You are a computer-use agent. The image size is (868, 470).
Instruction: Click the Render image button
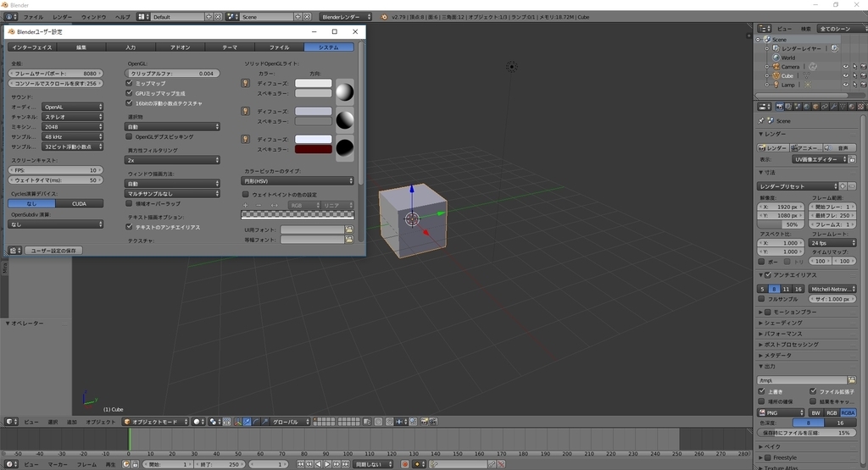(x=773, y=147)
